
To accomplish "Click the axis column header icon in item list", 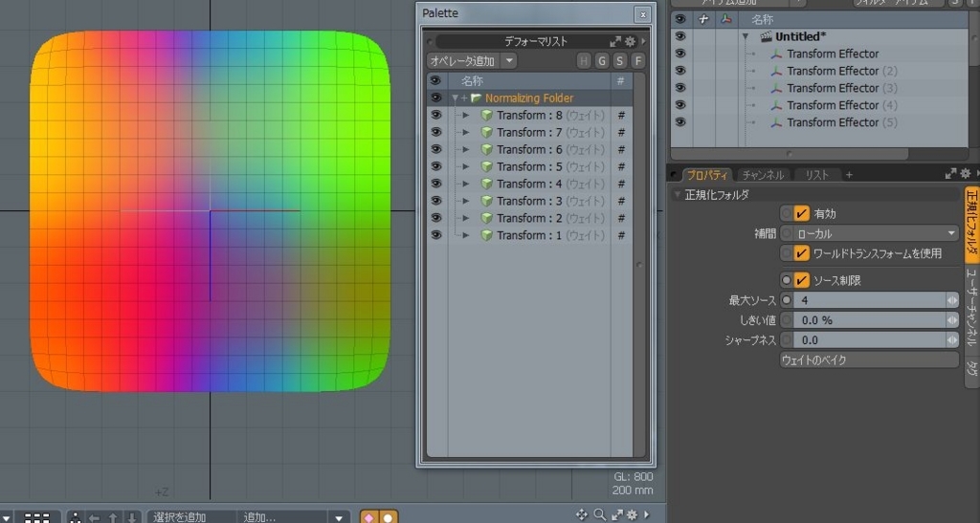I will pyautogui.click(x=725, y=19).
